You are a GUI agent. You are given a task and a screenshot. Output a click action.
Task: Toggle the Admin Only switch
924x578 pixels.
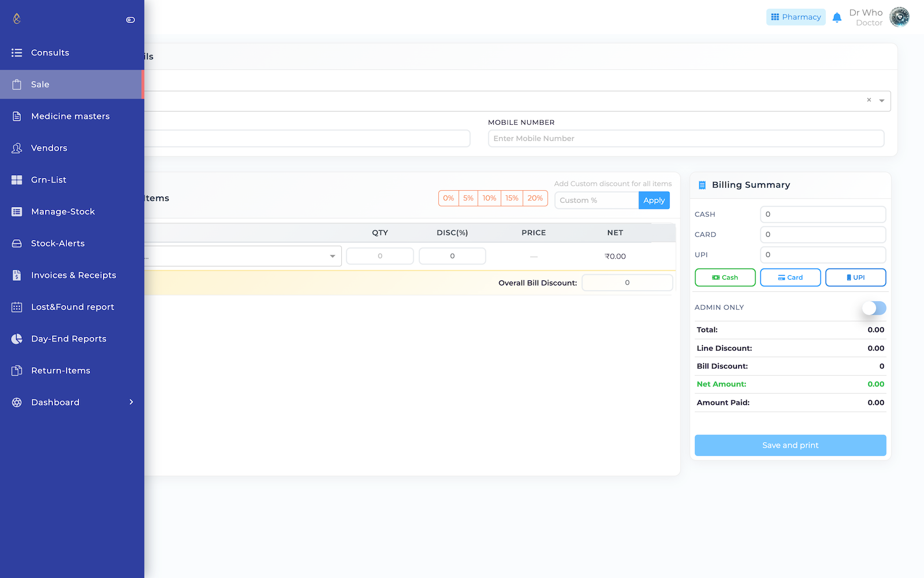pyautogui.click(x=874, y=308)
